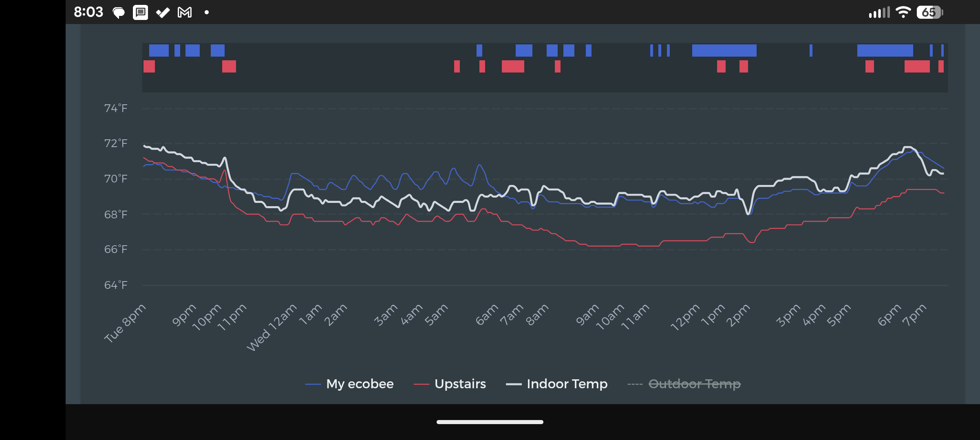
Task: Tap the chat bubble notification icon
Action: tap(119, 13)
